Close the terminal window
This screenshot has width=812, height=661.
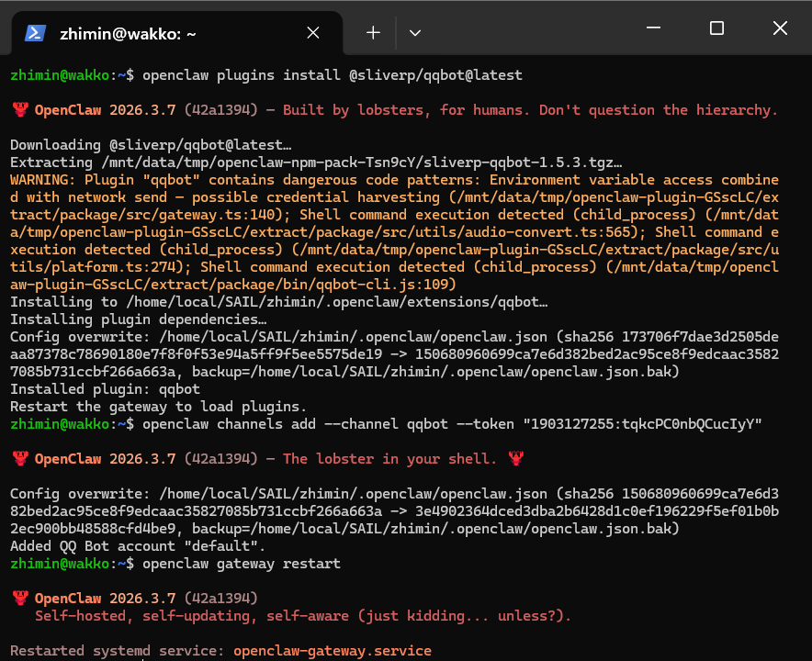pyautogui.click(x=780, y=28)
